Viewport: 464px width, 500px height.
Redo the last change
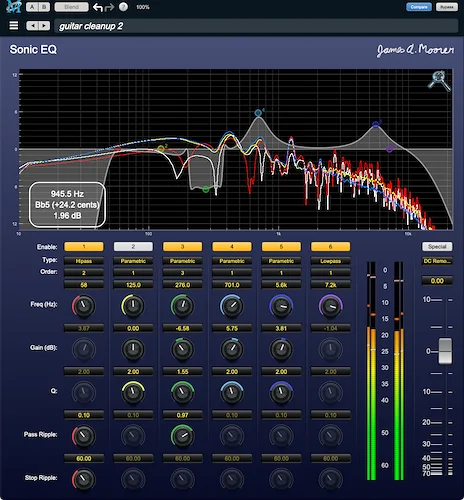[109, 7]
